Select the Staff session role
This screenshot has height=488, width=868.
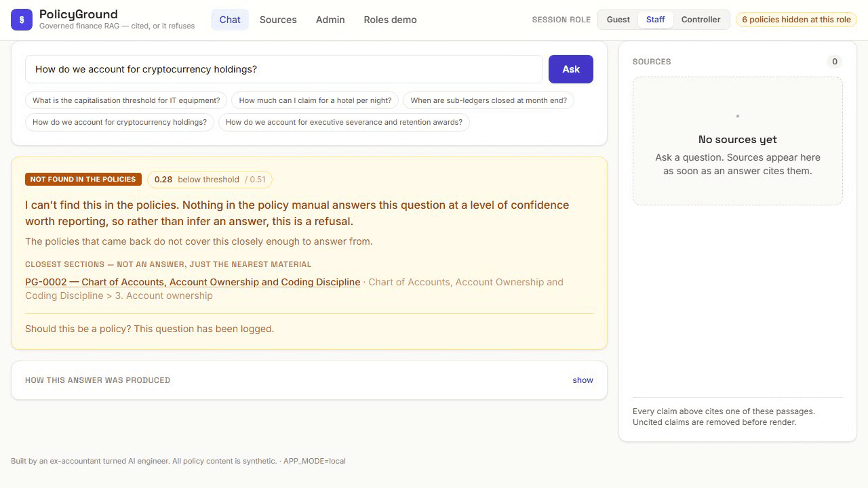click(655, 20)
